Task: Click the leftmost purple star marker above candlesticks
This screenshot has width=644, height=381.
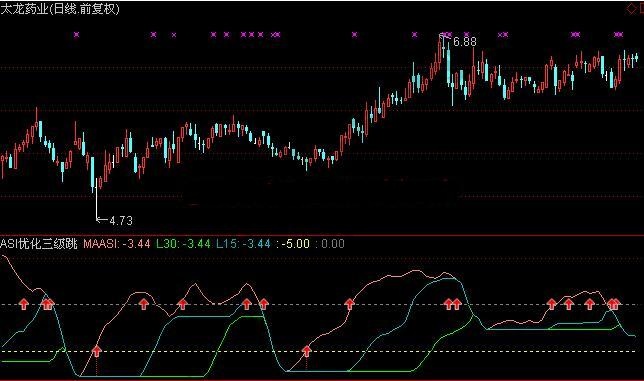Action: (x=76, y=35)
